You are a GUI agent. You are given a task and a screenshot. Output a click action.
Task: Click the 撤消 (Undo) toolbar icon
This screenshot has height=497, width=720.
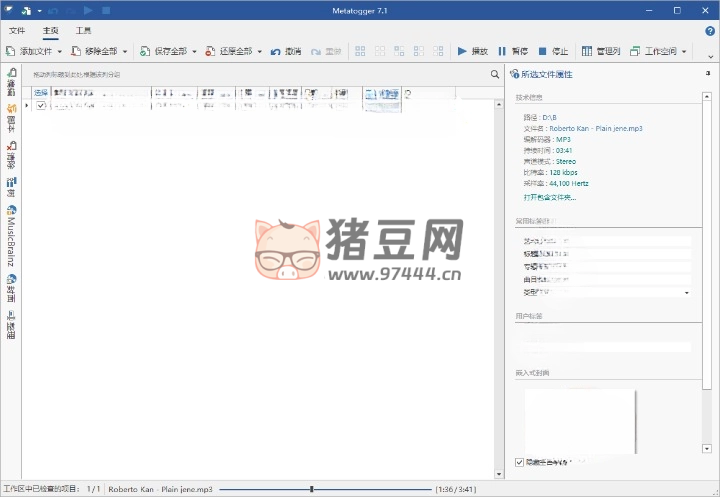tap(286, 51)
